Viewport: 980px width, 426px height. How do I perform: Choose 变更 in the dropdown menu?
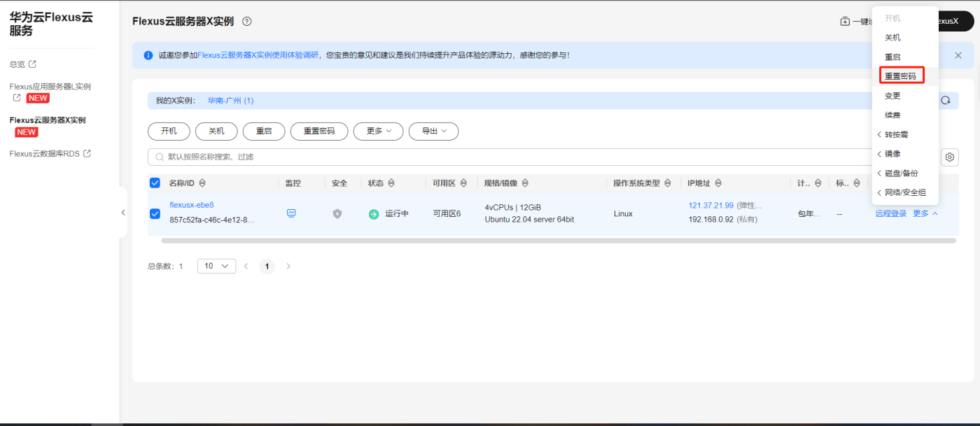pos(892,95)
